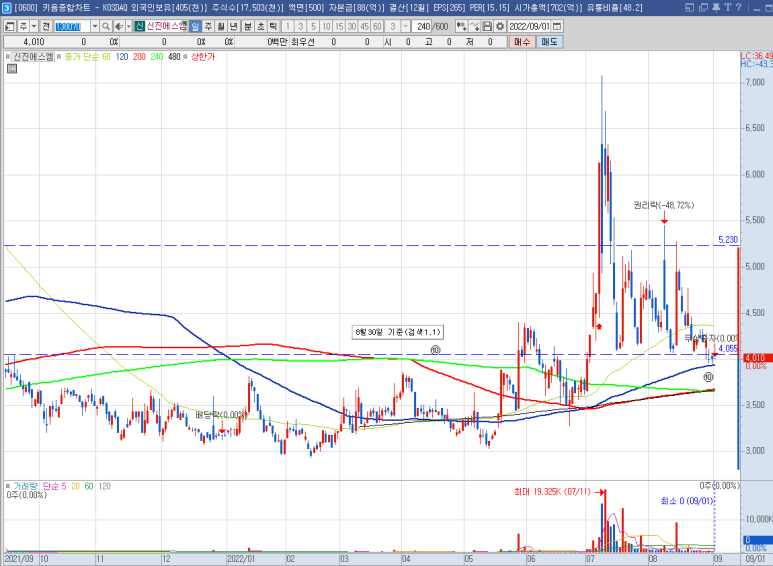Click the 120 moving average legend label
This screenshot has width=773, height=566.
click(x=122, y=57)
